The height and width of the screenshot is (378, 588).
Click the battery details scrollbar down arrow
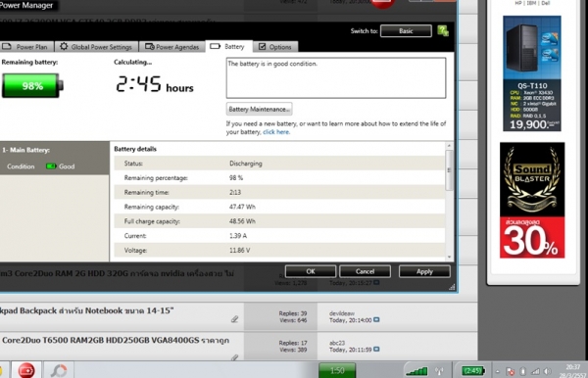coord(449,257)
